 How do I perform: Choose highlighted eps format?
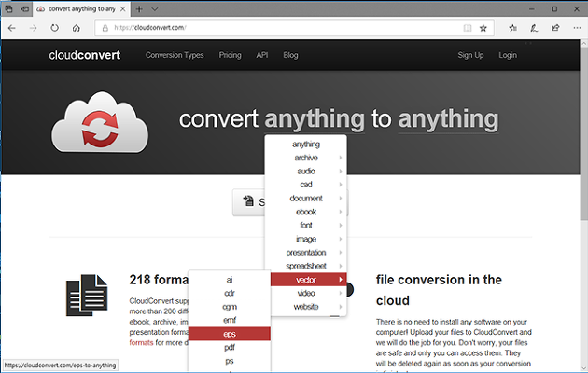coord(229,334)
